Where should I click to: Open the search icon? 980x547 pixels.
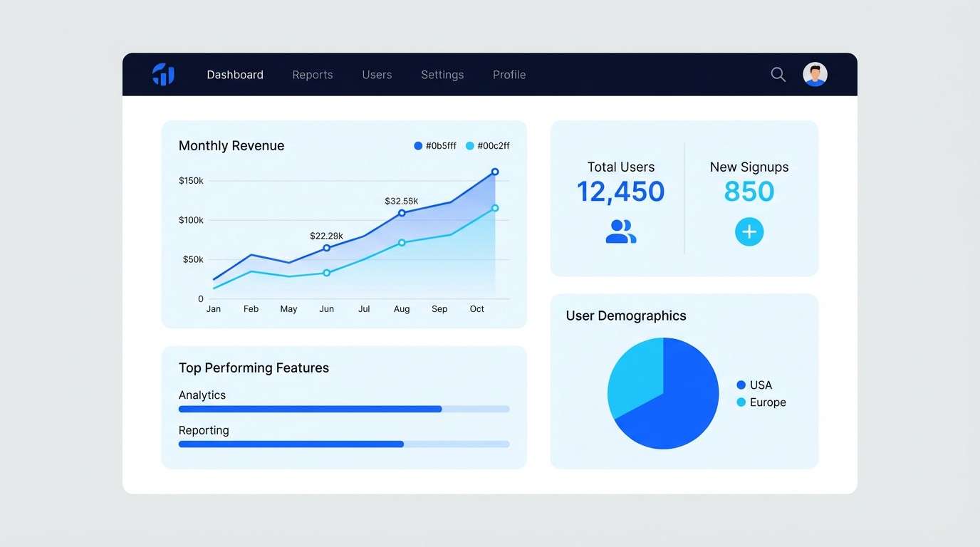tap(778, 74)
